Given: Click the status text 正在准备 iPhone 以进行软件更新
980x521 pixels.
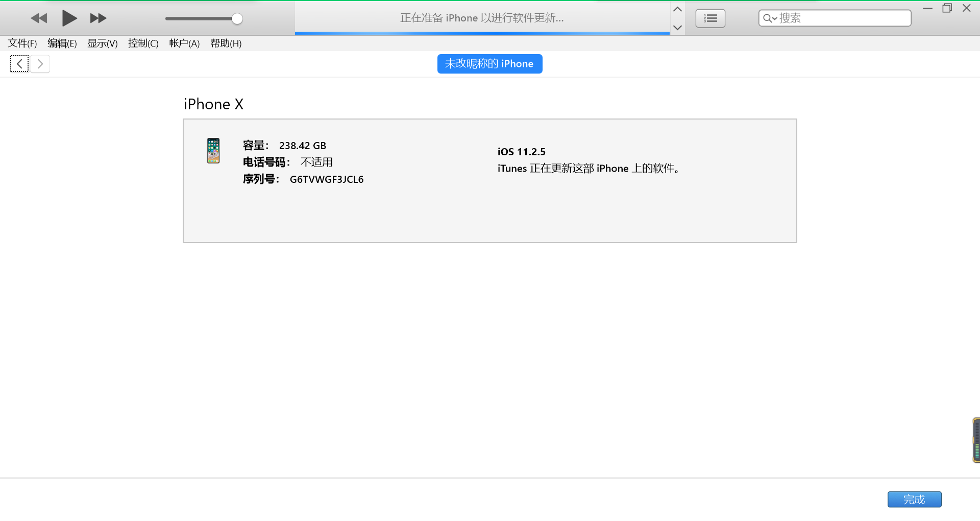Looking at the screenshot, I should 482,18.
